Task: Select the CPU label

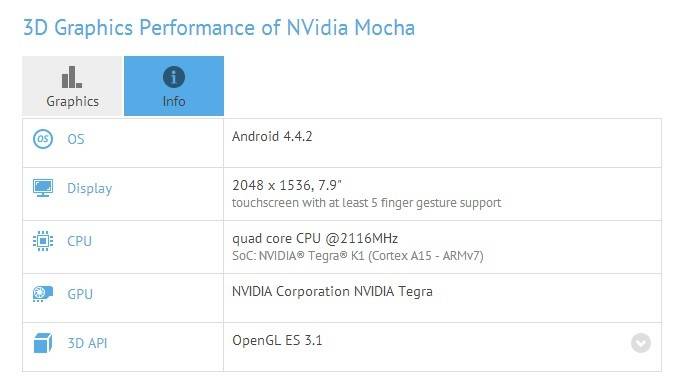Action: (79, 241)
